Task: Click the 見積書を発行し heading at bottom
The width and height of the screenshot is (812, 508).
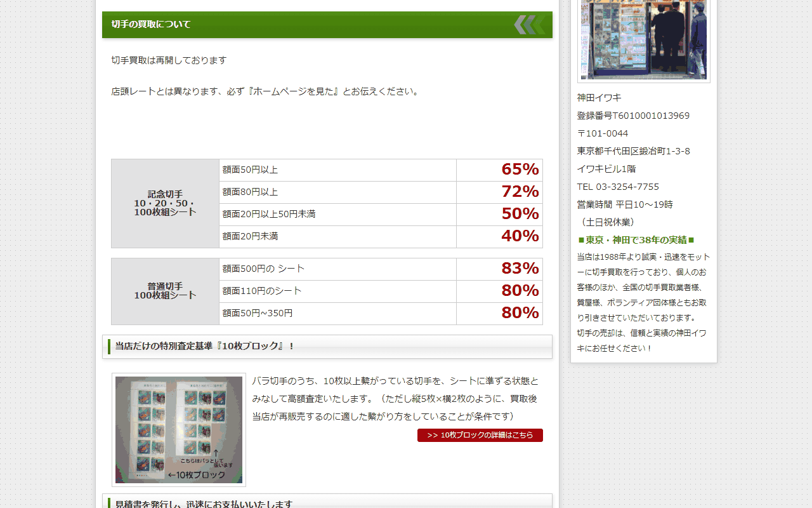Action: pos(327,502)
